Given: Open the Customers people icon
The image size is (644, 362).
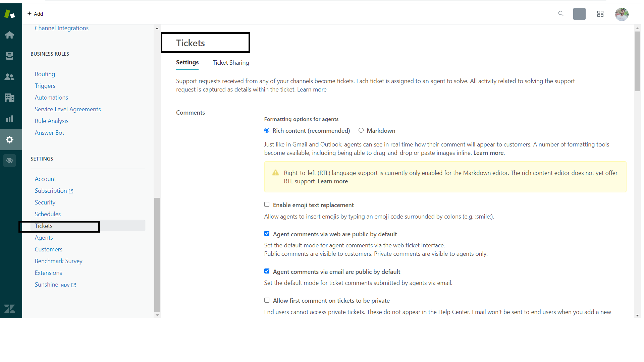Looking at the screenshot, I should point(9,77).
